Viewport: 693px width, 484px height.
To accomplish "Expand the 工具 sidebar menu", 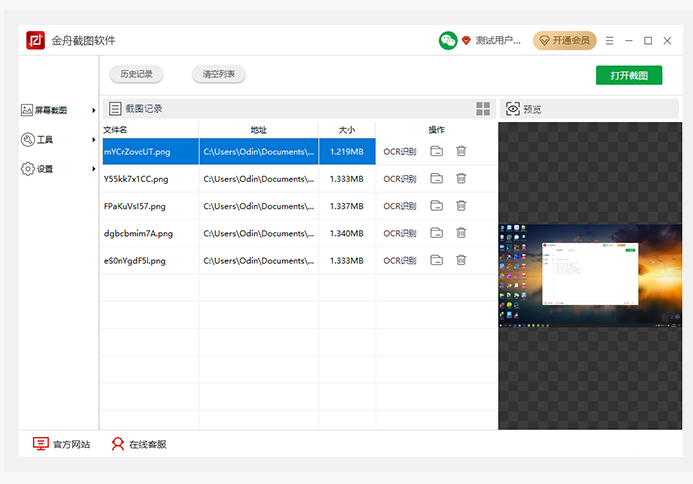I will point(58,140).
